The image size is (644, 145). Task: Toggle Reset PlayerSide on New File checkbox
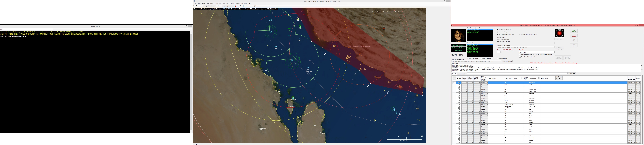pyautogui.click(x=520, y=57)
